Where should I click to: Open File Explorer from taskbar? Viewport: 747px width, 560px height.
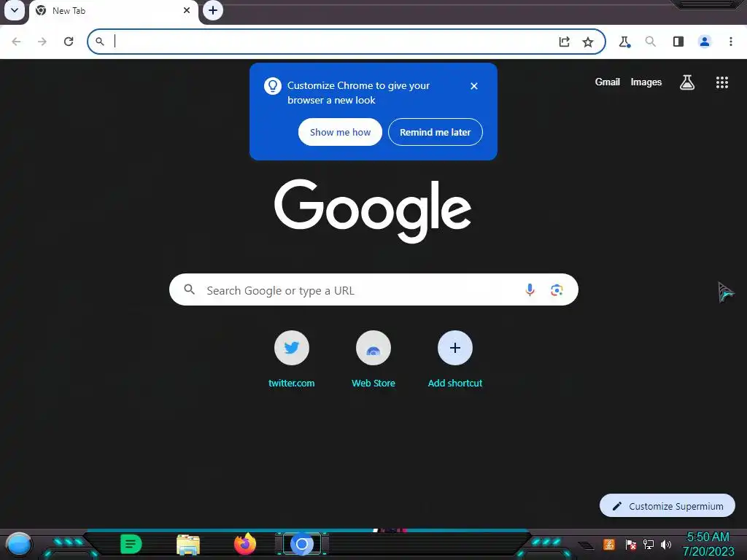tap(188, 545)
